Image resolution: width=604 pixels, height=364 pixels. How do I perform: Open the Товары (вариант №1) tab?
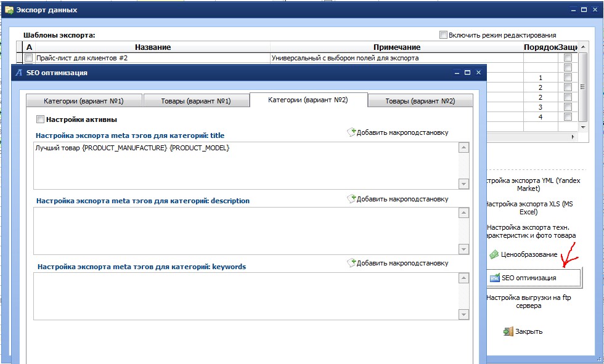coord(196,101)
